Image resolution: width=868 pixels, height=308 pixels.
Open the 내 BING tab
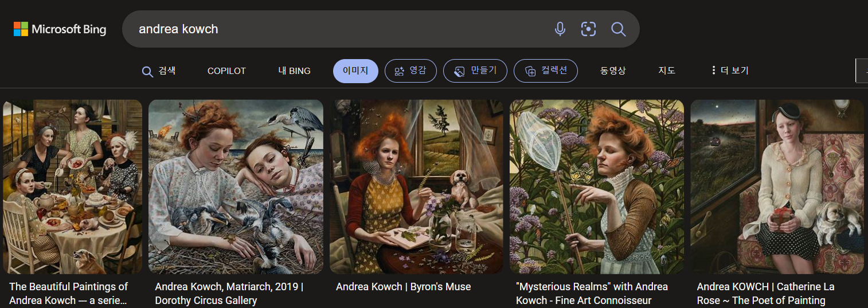[x=294, y=71]
